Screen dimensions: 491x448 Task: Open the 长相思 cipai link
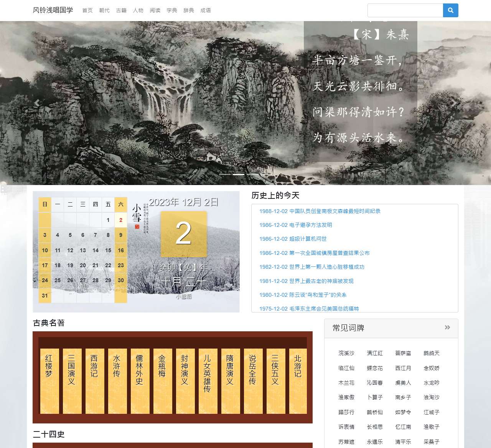point(375,427)
